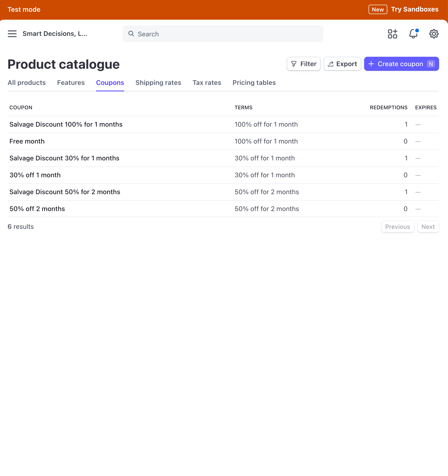Click the Search input field

(227, 34)
